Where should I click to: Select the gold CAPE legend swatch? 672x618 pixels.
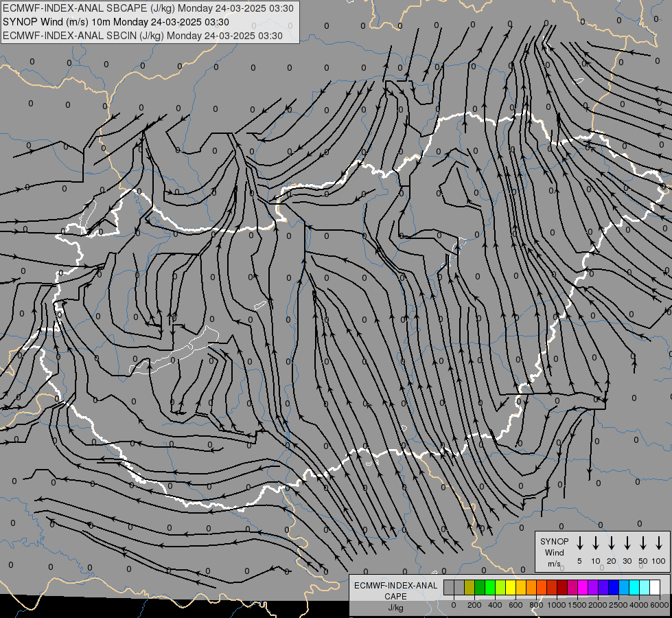pyautogui.click(x=521, y=587)
